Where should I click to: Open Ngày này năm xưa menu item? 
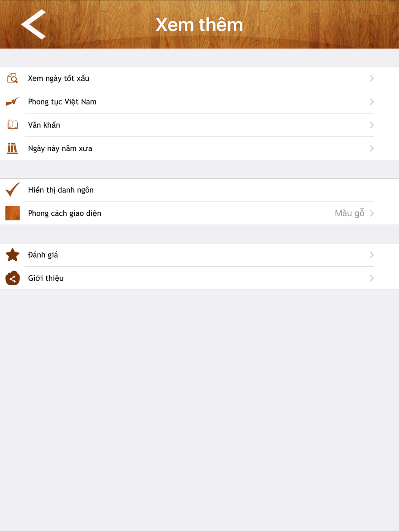click(x=199, y=148)
